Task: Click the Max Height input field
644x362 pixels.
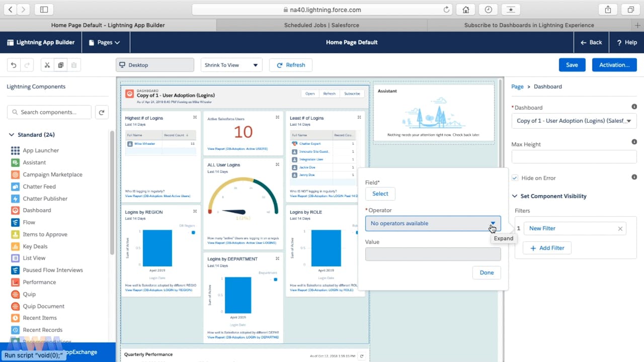Action: point(574,157)
